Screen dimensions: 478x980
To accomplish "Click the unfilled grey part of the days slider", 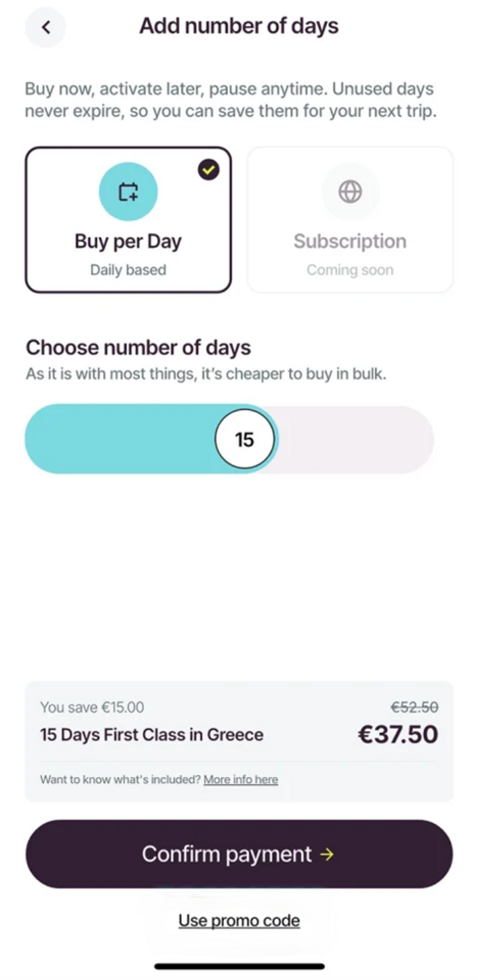I will point(356,439).
